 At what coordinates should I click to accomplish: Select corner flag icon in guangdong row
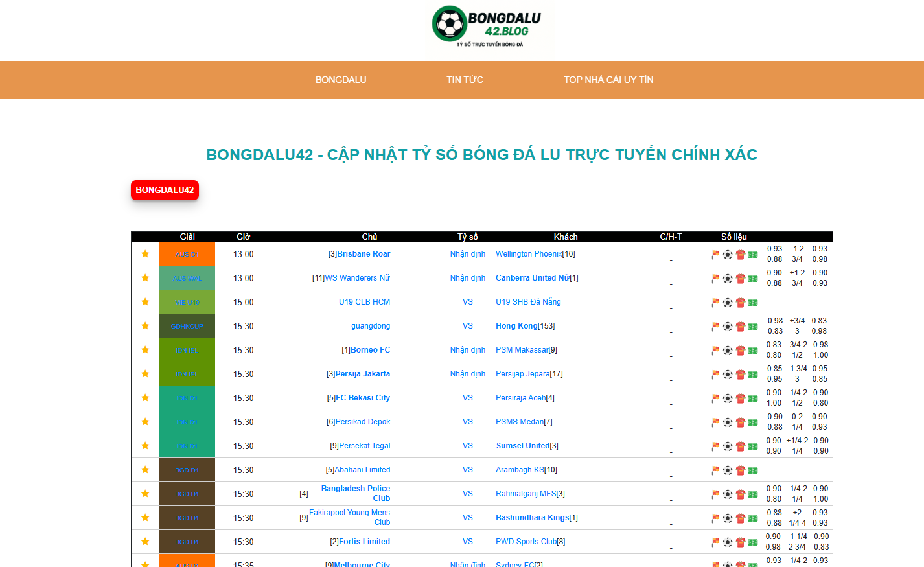point(715,327)
